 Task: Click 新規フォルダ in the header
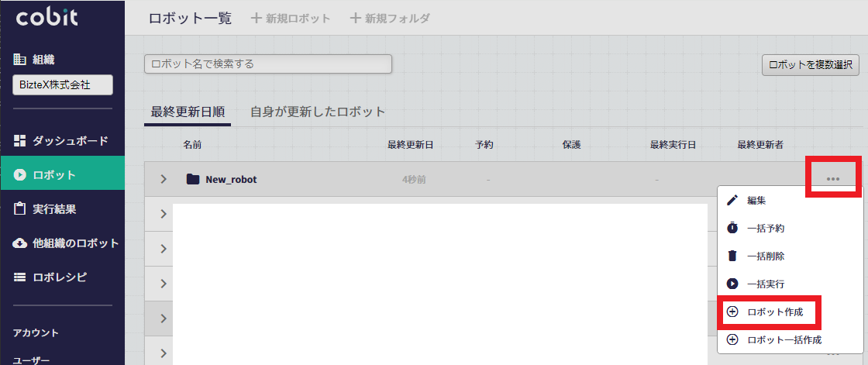click(390, 18)
